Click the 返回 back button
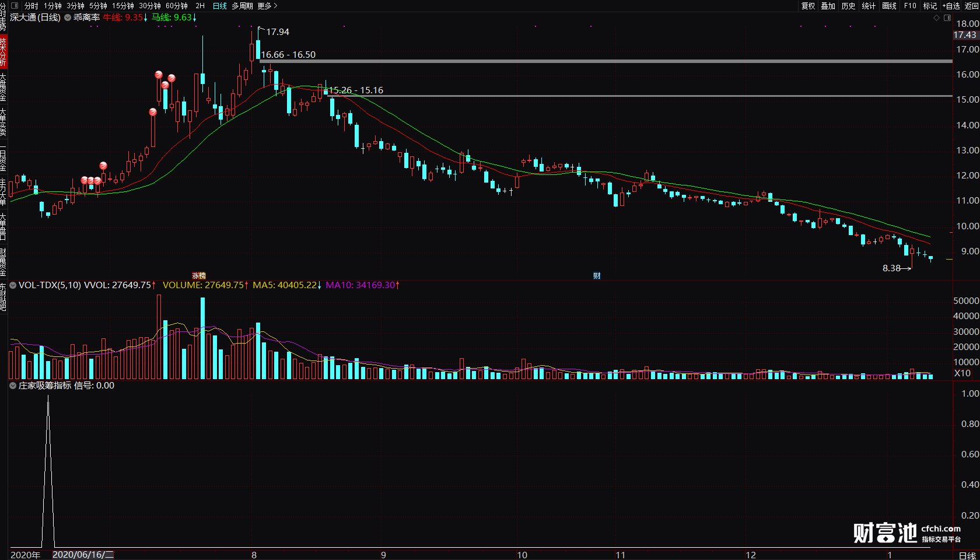Image resolution: width=980 pixels, height=560 pixels. [x=972, y=6]
